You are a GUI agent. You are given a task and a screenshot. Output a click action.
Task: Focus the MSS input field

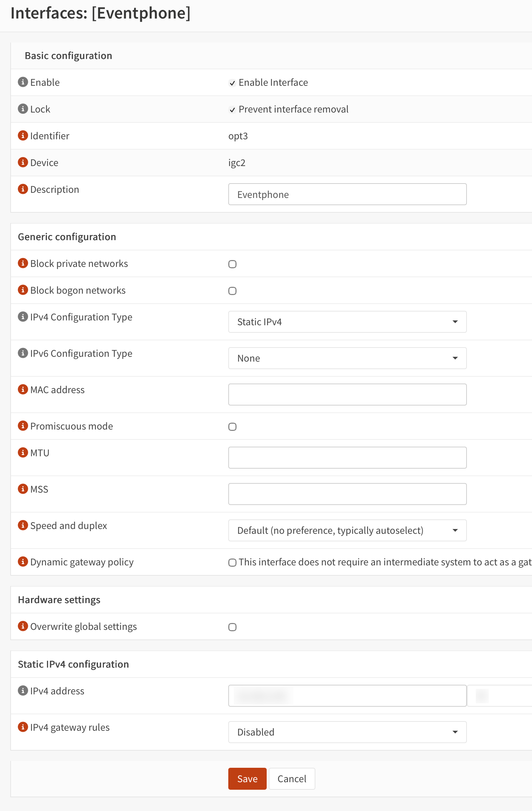coord(347,494)
